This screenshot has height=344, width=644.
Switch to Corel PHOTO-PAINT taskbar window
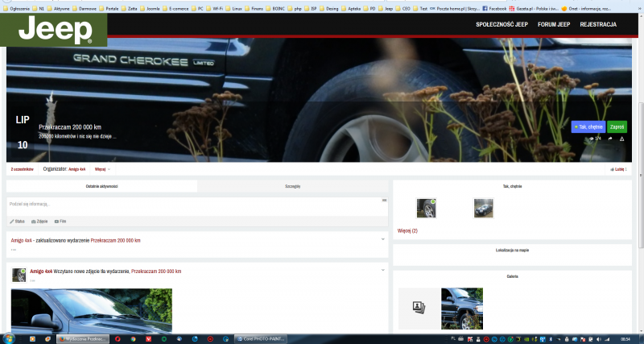[260, 339]
